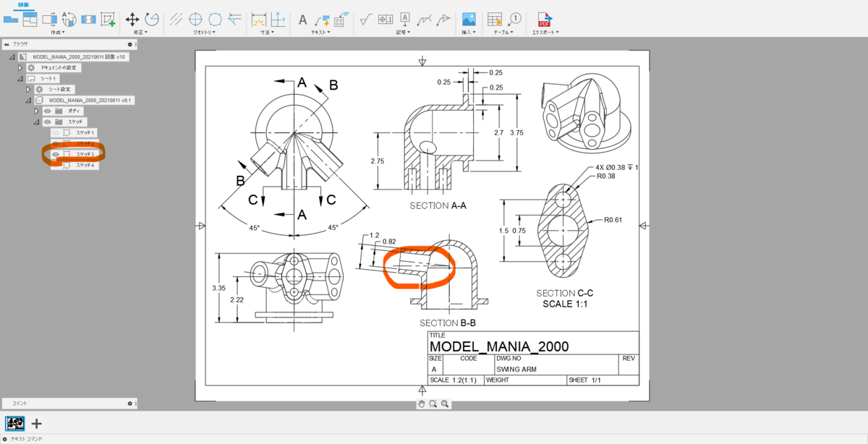Activate Pan in the navigation bar

click(x=421, y=404)
